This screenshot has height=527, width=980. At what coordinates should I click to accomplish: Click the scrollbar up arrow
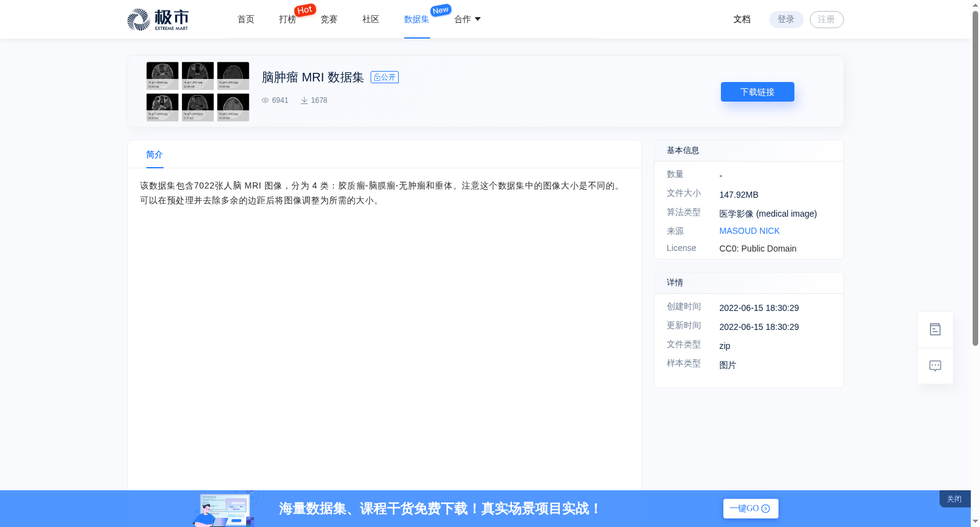pyautogui.click(x=975, y=5)
